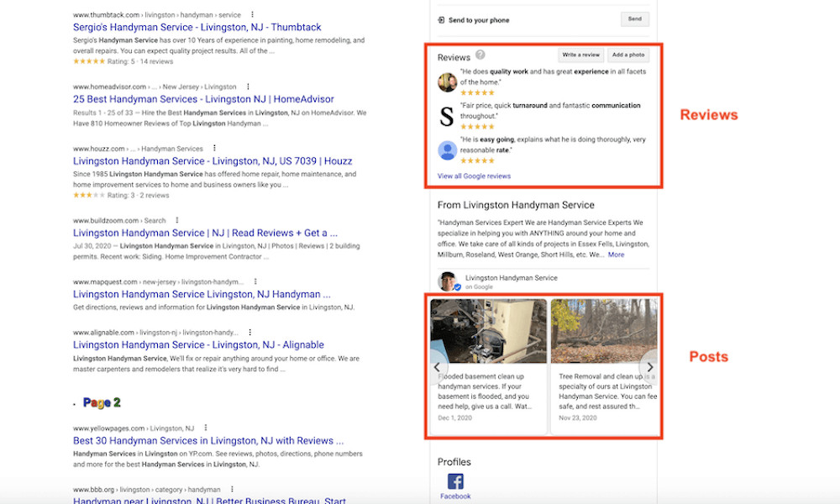Open Best 30 Handyman Services Yellowpages link
The image size is (840, 504).
[x=208, y=441]
